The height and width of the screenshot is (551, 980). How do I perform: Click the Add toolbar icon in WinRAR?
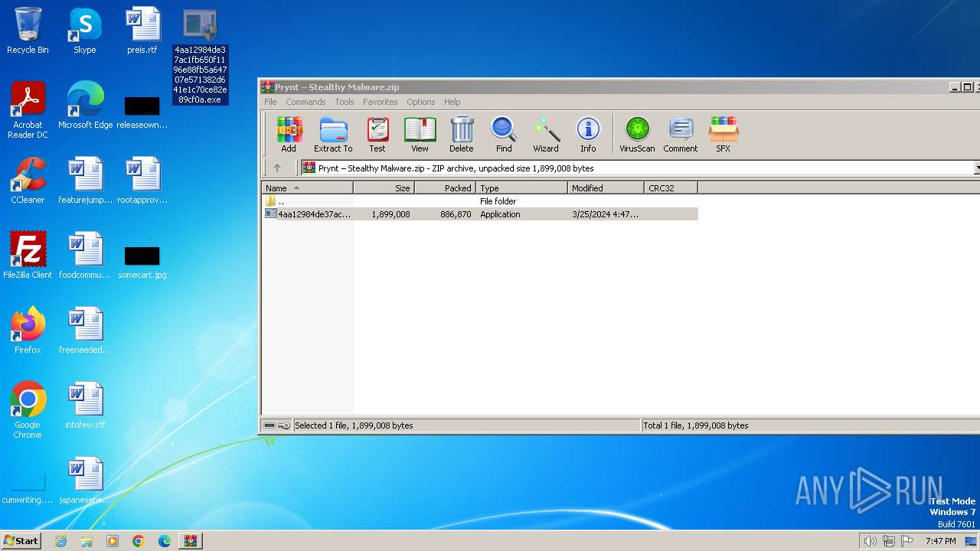coord(289,135)
